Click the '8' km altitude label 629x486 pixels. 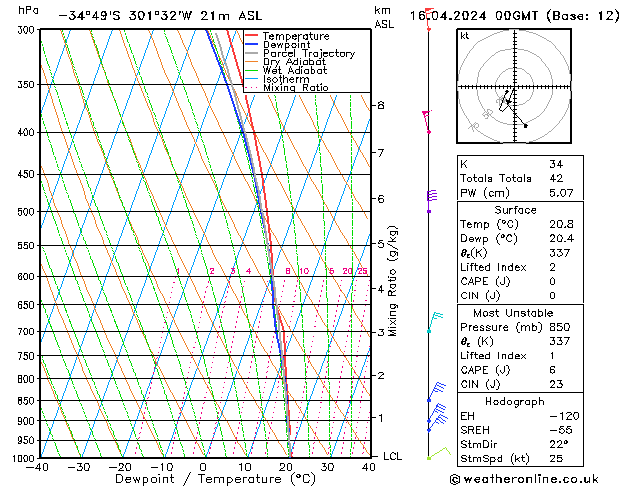(x=381, y=105)
